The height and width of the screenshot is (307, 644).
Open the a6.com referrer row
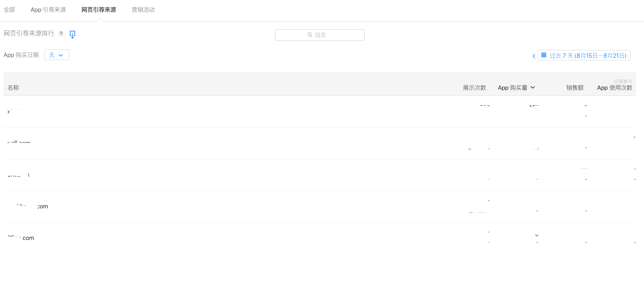(320, 143)
